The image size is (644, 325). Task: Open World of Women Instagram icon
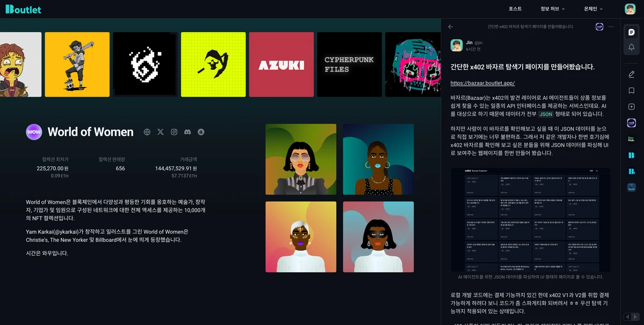pyautogui.click(x=174, y=132)
